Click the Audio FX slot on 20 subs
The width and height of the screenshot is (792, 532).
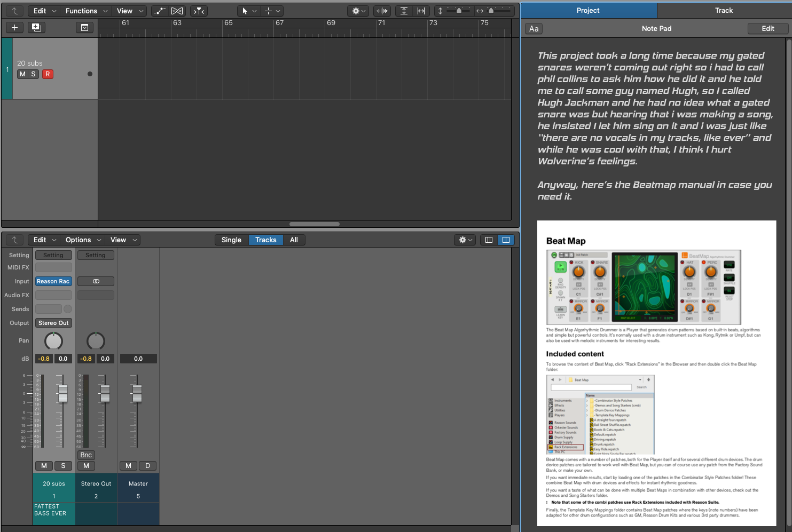pos(53,295)
